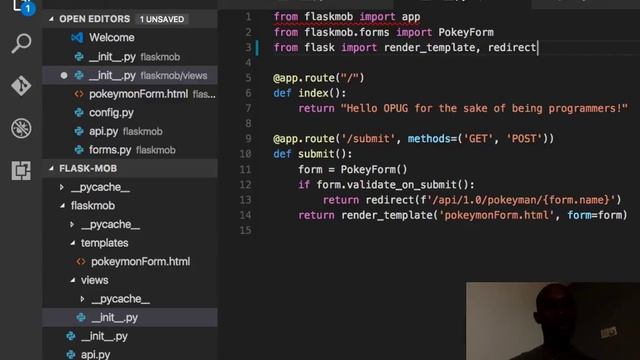The height and width of the screenshot is (360, 640).
Task: Collapse the views folder
Action: (x=72, y=280)
